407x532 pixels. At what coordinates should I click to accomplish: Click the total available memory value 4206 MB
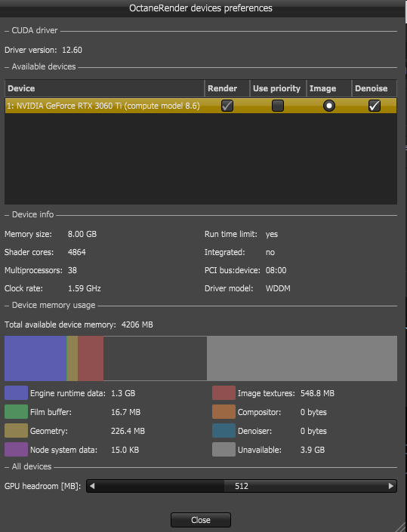tap(137, 324)
